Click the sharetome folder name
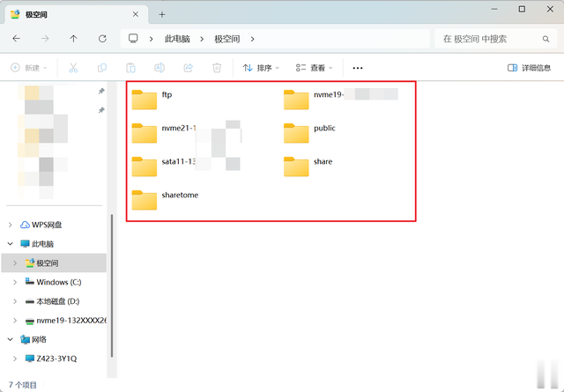Screen dimensions: 564x392 pyautogui.click(x=180, y=195)
